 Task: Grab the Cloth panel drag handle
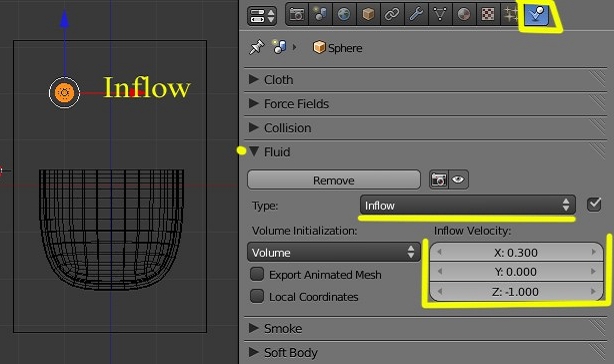tap(598, 79)
